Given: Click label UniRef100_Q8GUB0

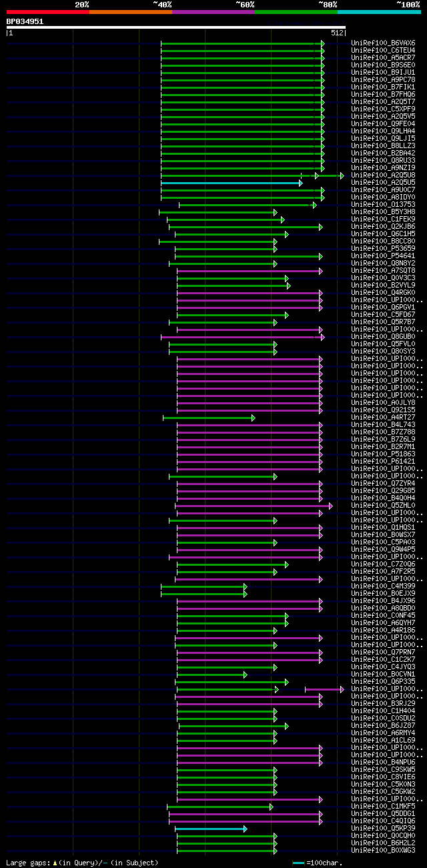Looking at the screenshot, I should point(383,337).
